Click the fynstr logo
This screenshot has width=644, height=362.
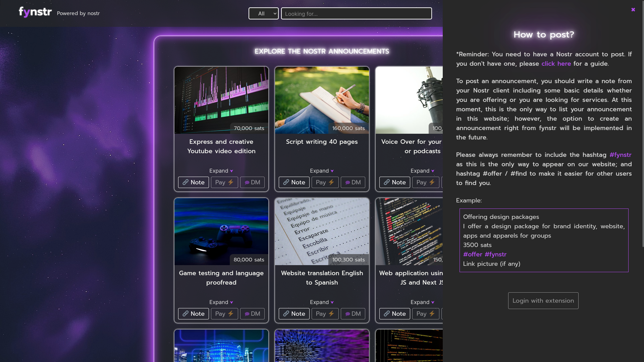point(35,12)
